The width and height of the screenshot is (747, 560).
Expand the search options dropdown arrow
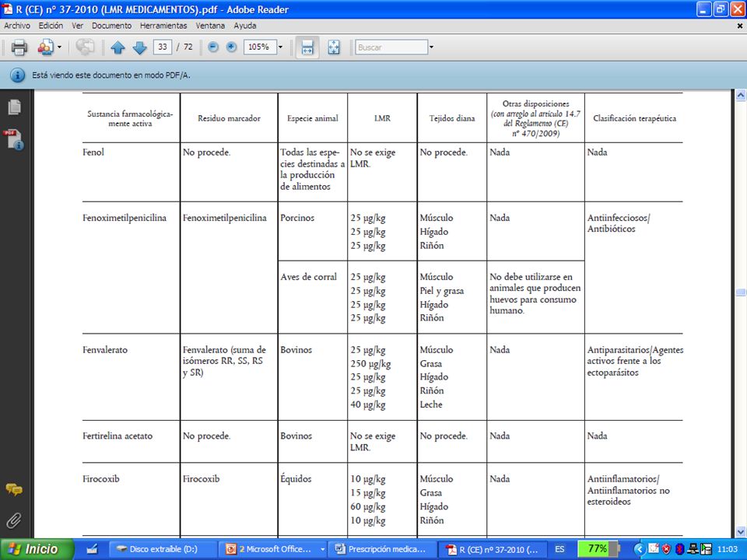432,47
